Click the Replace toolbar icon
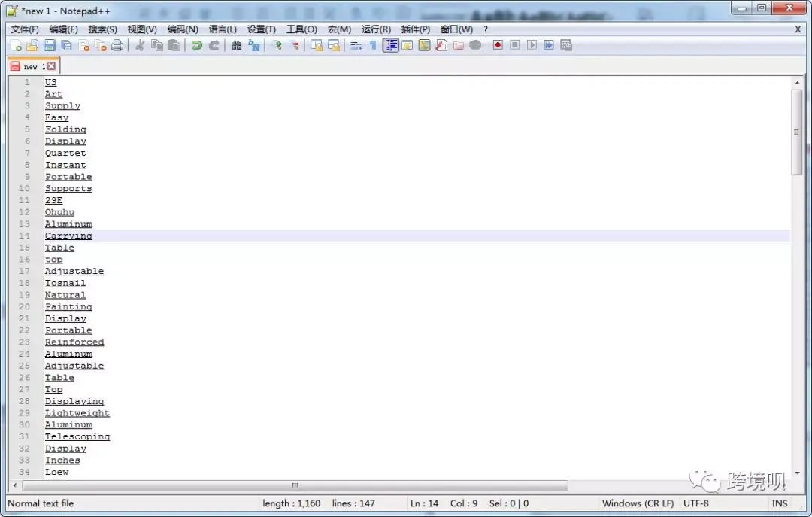The width and height of the screenshot is (812, 517). (254, 46)
